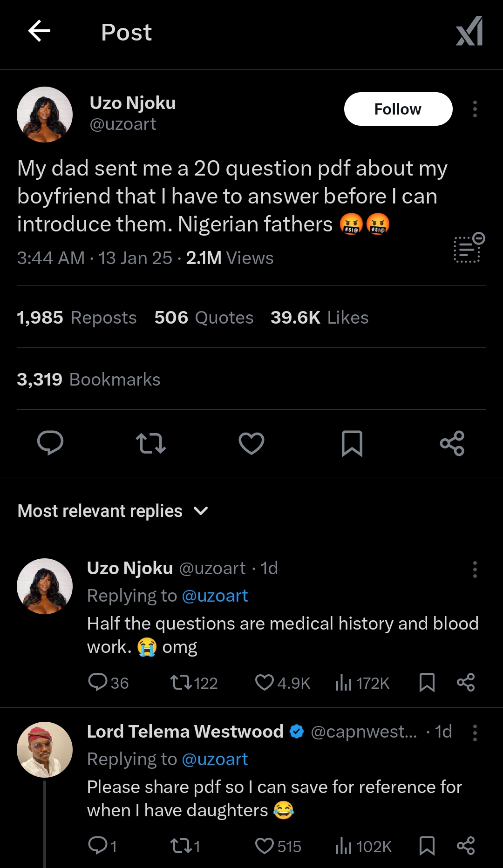This screenshot has width=503, height=868.
Task: Open options menu on Lord Telema's reply
Action: [475, 732]
